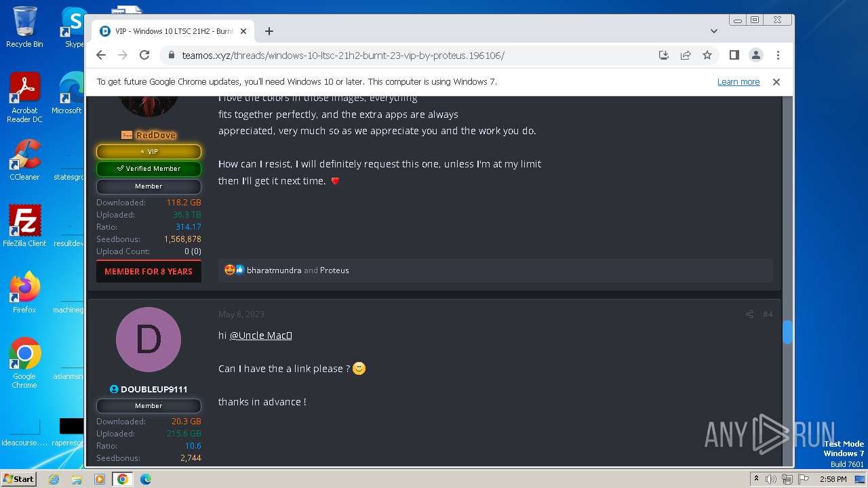
Task: Open Proteus in the reactions list
Action: click(334, 270)
